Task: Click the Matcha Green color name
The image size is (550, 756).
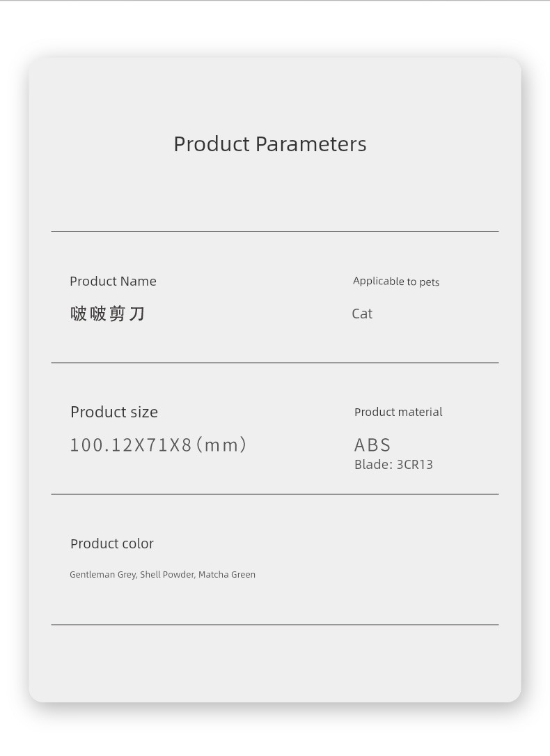Action: point(227,575)
